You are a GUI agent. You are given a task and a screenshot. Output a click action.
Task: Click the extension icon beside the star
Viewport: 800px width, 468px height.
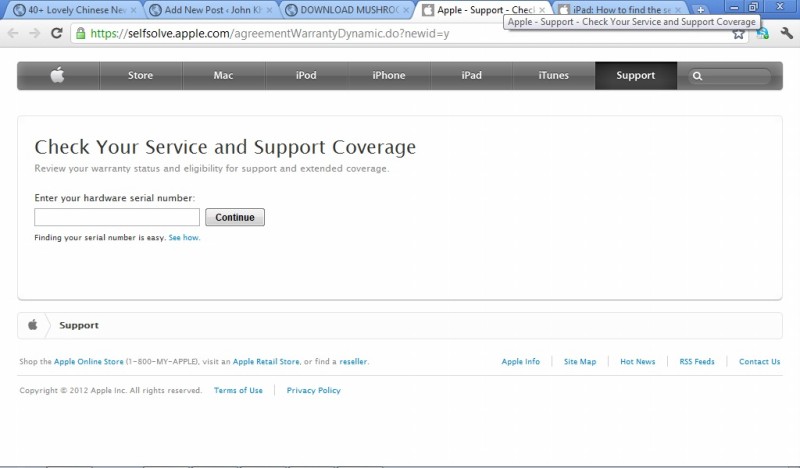(x=762, y=34)
